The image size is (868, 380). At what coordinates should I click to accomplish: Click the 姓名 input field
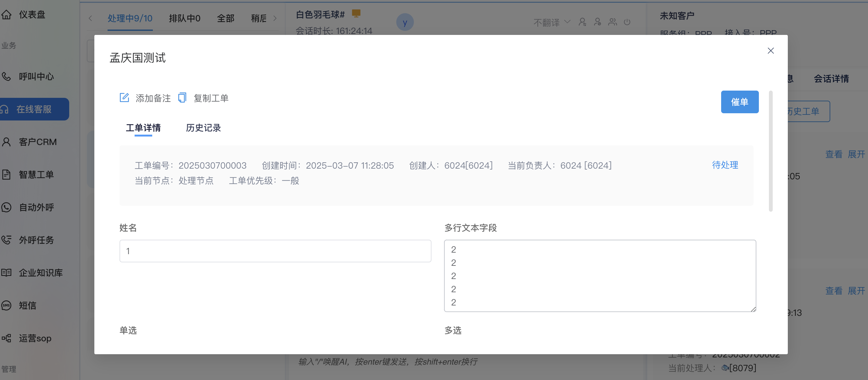tap(275, 251)
